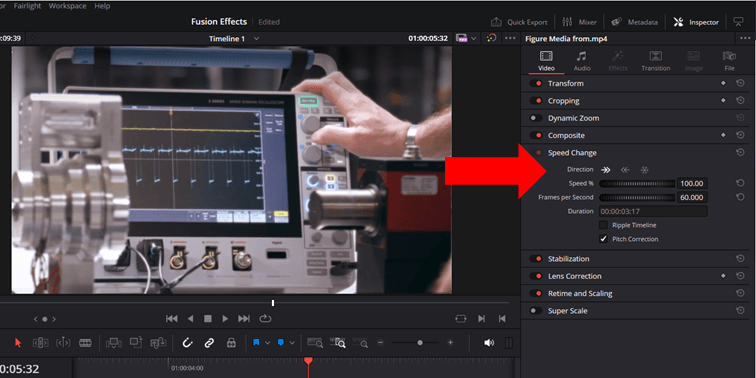
Task: Enable the Ripple Timeline checkbox
Action: (603, 225)
